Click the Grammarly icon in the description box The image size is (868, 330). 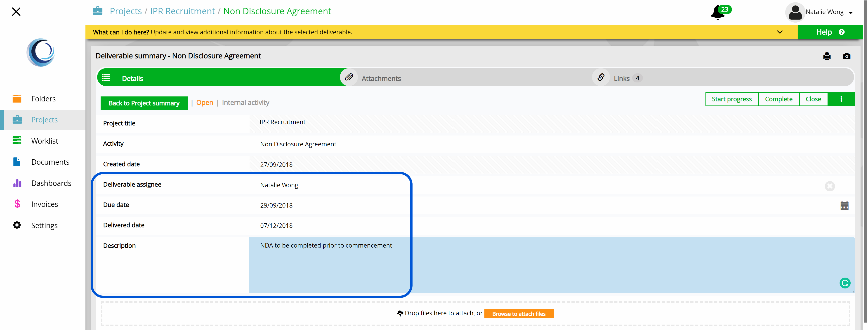click(845, 283)
